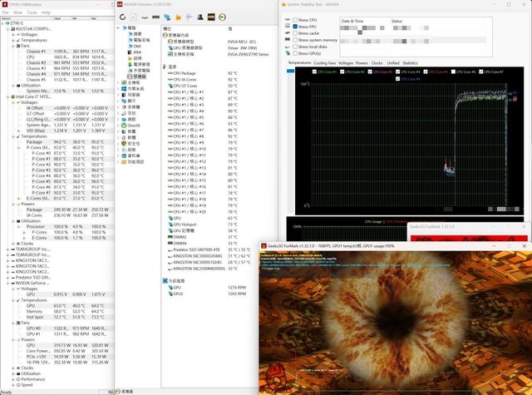
Task: Switch to the Cooling Fans tab
Action: click(x=325, y=62)
